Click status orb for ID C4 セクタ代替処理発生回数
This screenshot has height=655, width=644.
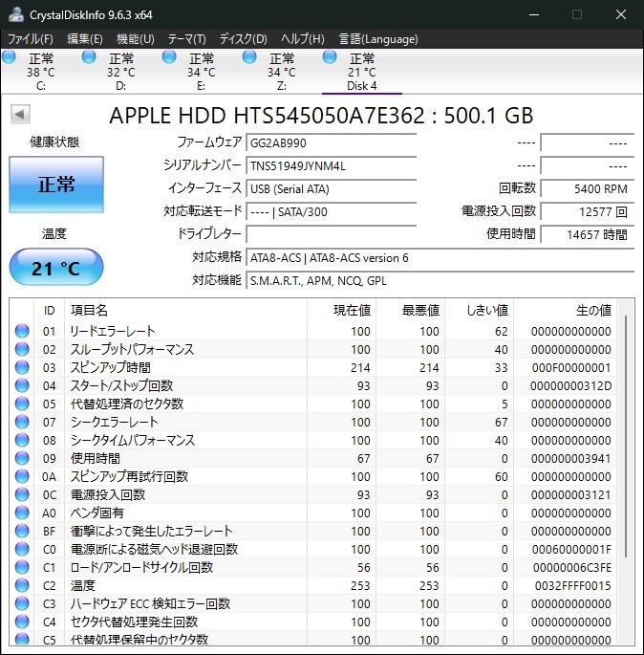22,622
